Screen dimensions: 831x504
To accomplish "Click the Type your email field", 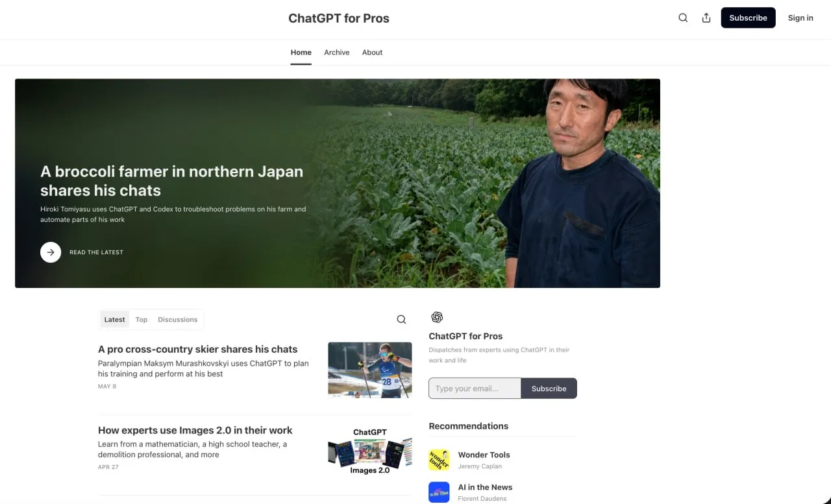I will [x=475, y=389].
